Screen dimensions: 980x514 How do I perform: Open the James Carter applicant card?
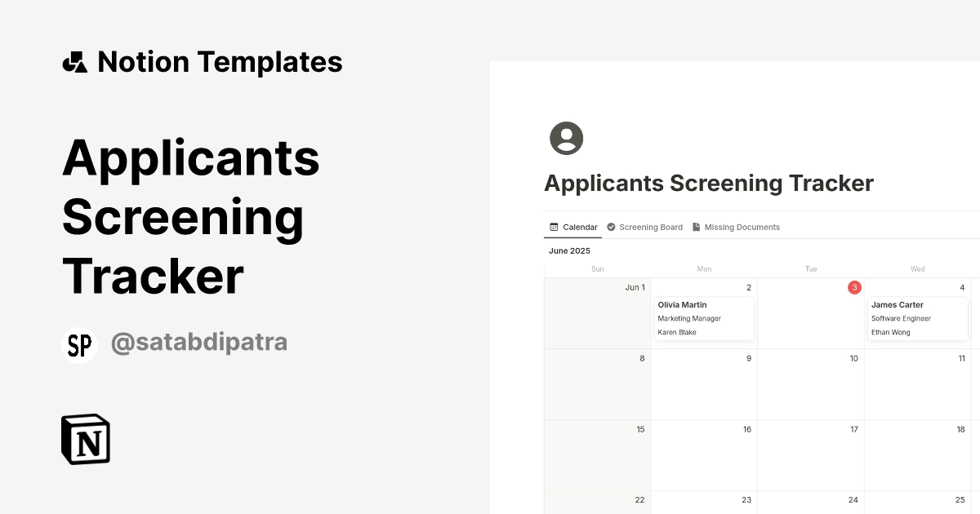point(917,318)
